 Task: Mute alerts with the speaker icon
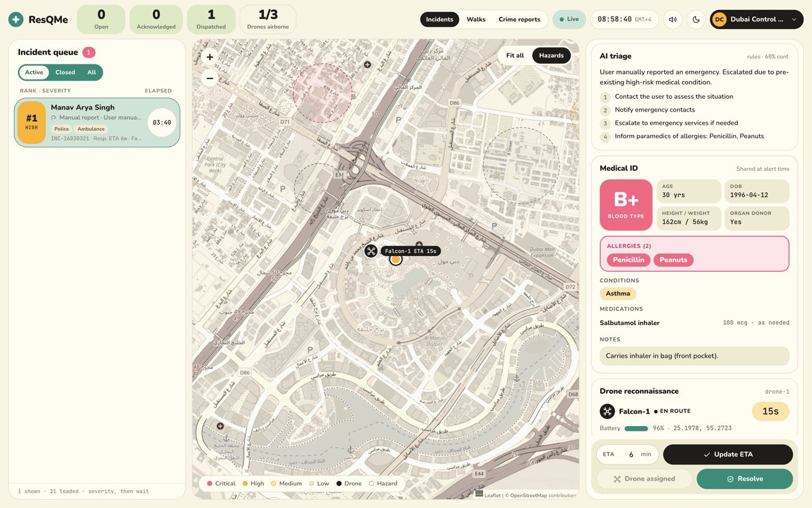click(x=673, y=19)
